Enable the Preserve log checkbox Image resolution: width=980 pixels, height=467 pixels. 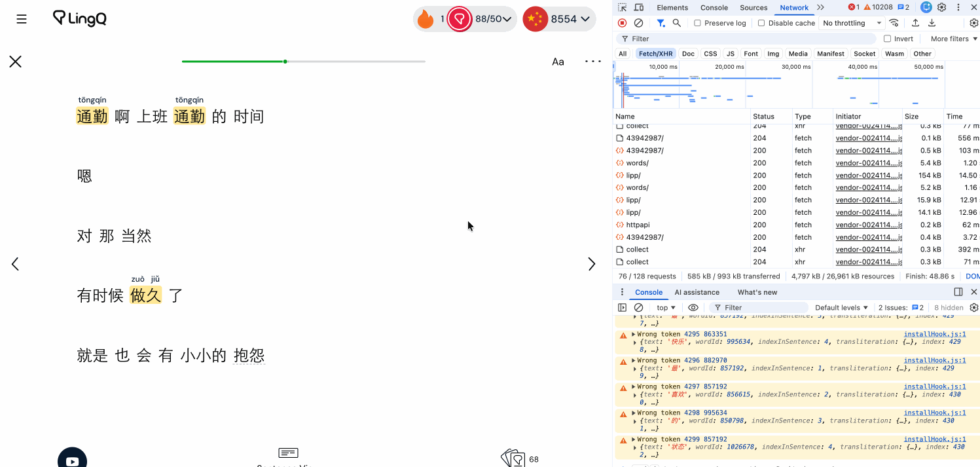(x=698, y=23)
